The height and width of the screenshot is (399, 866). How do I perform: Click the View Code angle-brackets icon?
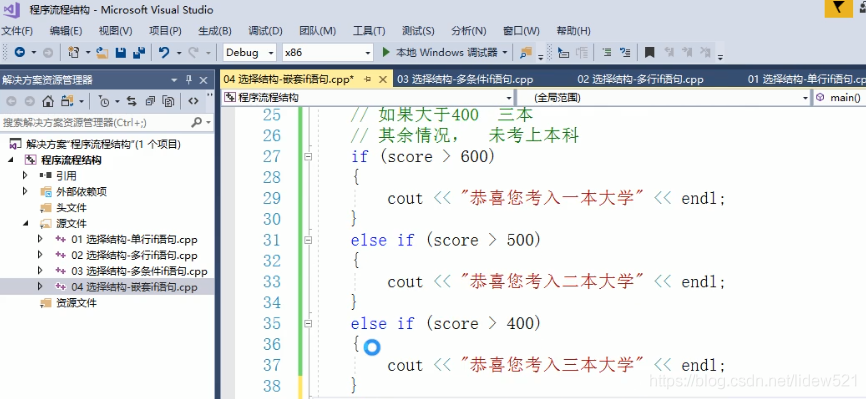tap(193, 101)
